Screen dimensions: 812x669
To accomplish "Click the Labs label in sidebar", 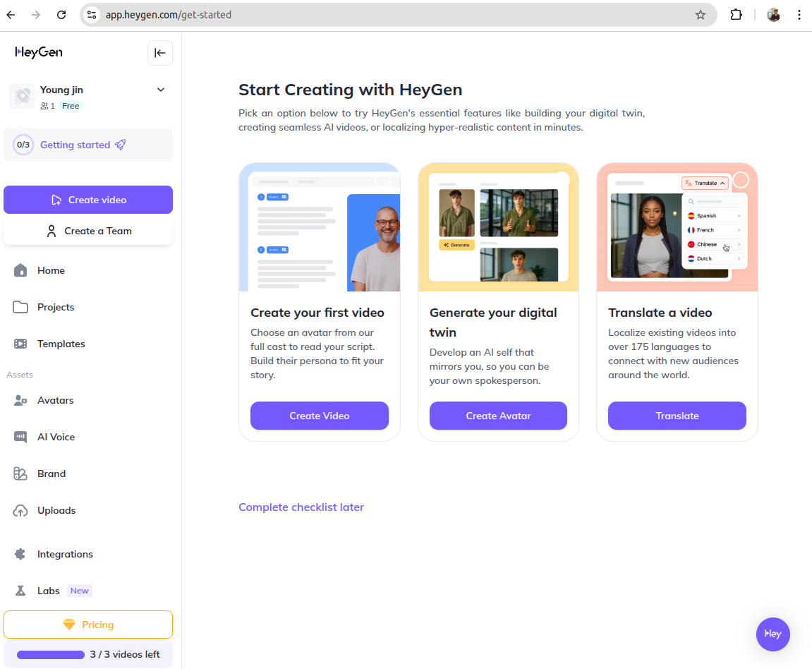I will pyautogui.click(x=48, y=591).
